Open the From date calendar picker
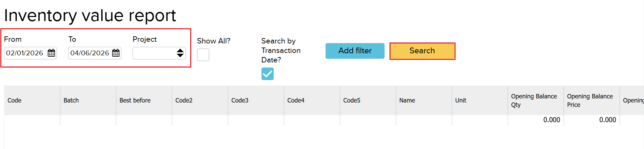The height and width of the screenshot is (149, 644). click(x=52, y=53)
